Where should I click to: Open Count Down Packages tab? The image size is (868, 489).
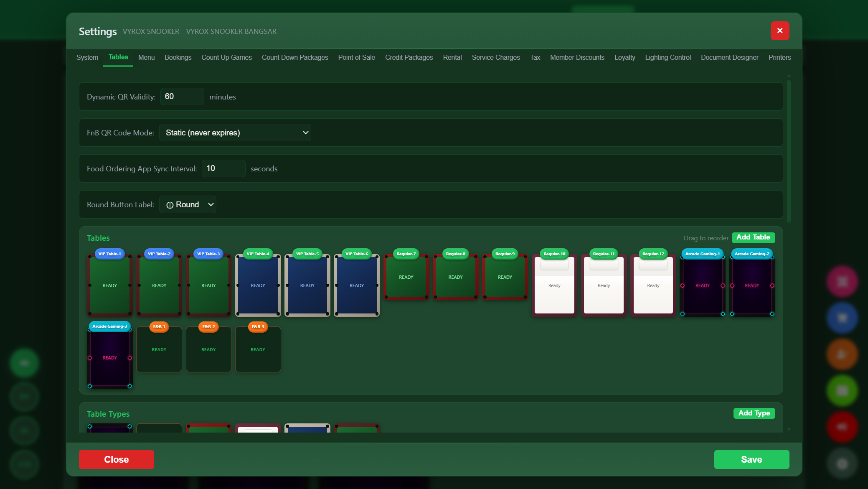pyautogui.click(x=295, y=58)
